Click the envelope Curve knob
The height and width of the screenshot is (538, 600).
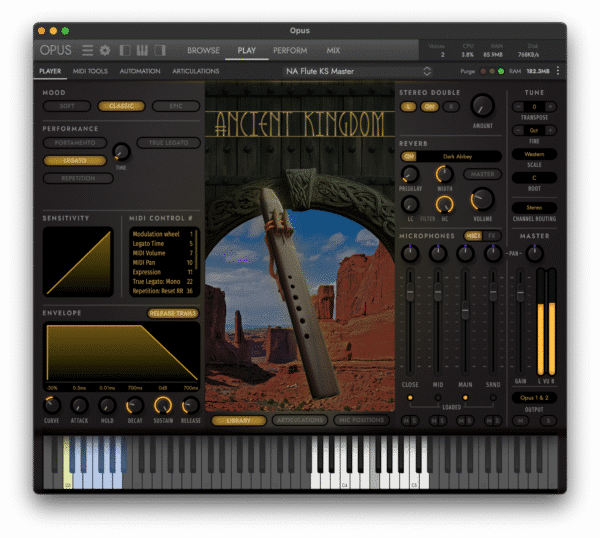(x=52, y=406)
